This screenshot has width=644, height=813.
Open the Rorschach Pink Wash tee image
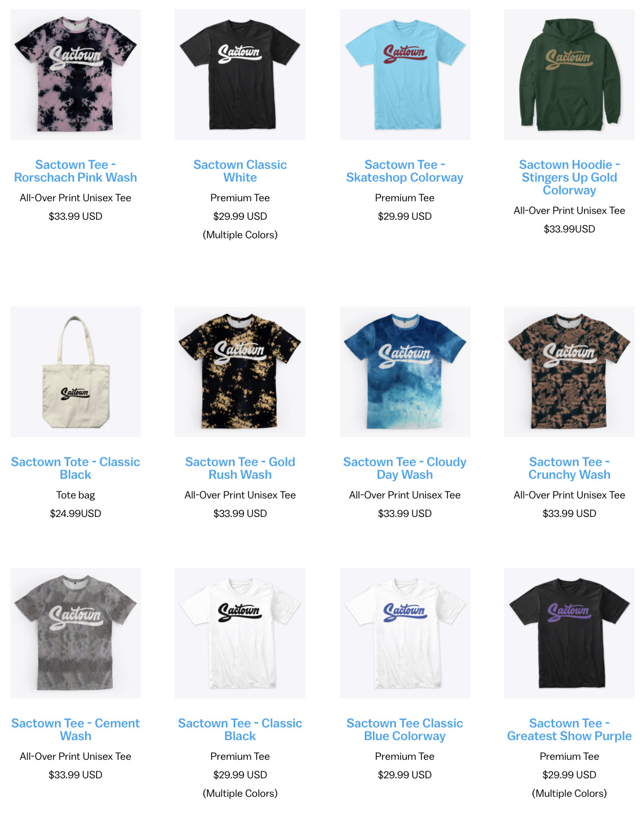click(76, 75)
